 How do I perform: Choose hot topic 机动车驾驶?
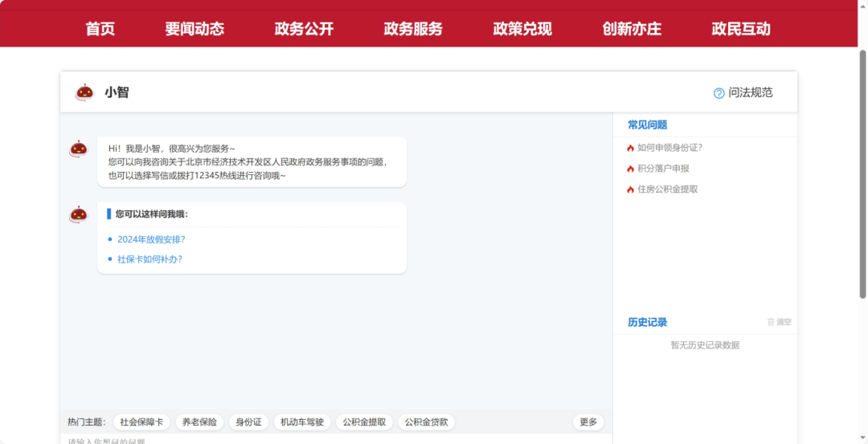coord(302,422)
